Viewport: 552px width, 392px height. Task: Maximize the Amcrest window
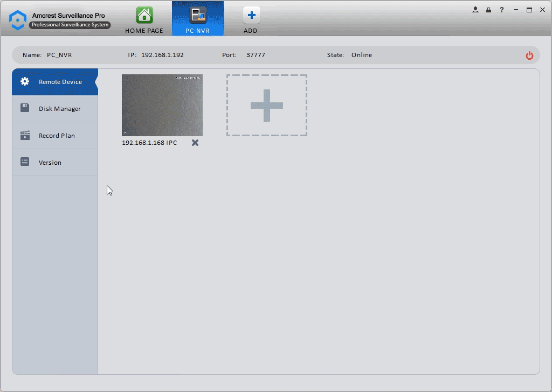click(529, 10)
